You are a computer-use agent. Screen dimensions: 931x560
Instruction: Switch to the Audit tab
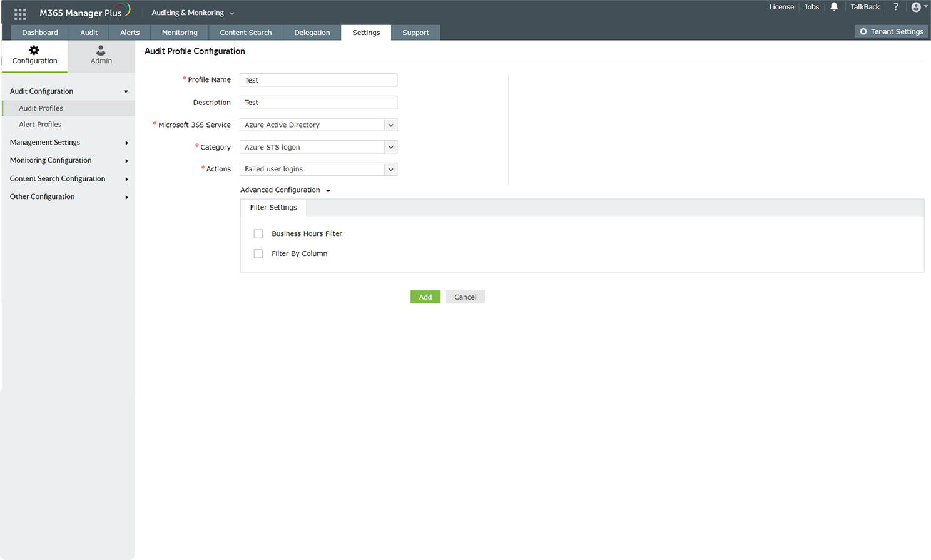89,33
